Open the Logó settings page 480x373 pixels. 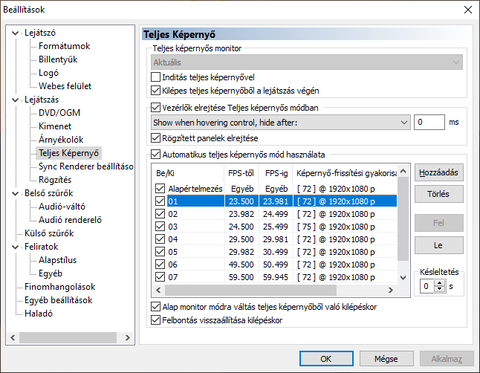(x=48, y=73)
